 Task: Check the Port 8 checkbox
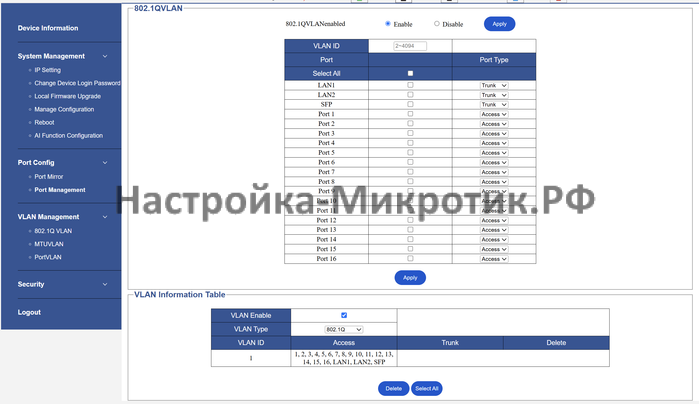(x=410, y=181)
